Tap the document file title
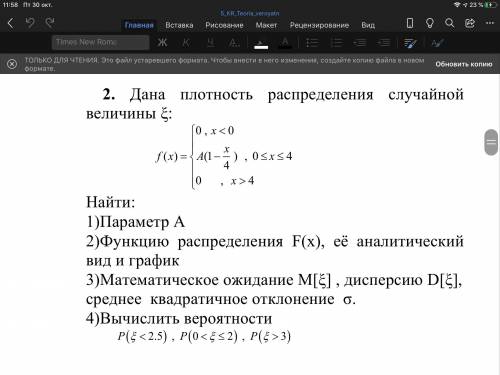Viewport: 500px width, 375px height. point(250,13)
